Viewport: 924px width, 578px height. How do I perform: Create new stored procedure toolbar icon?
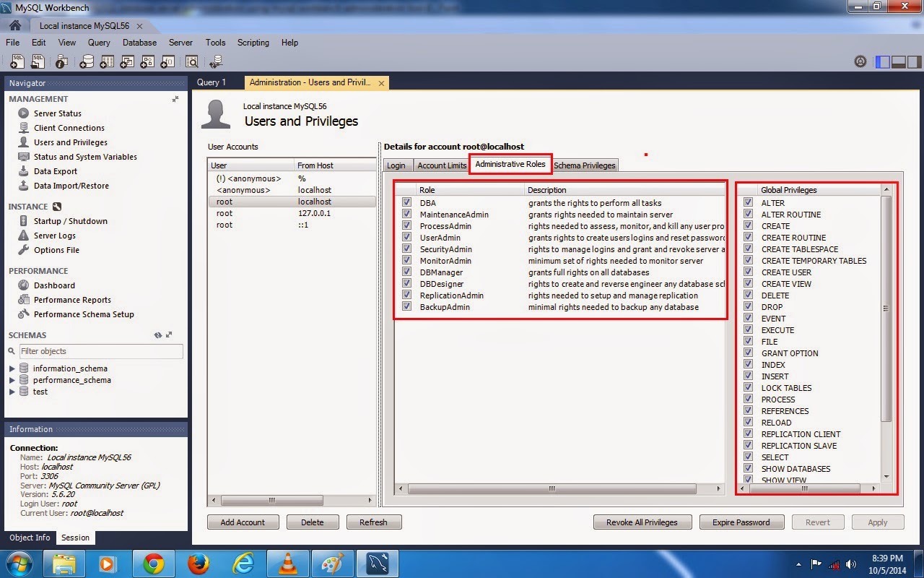coord(147,61)
